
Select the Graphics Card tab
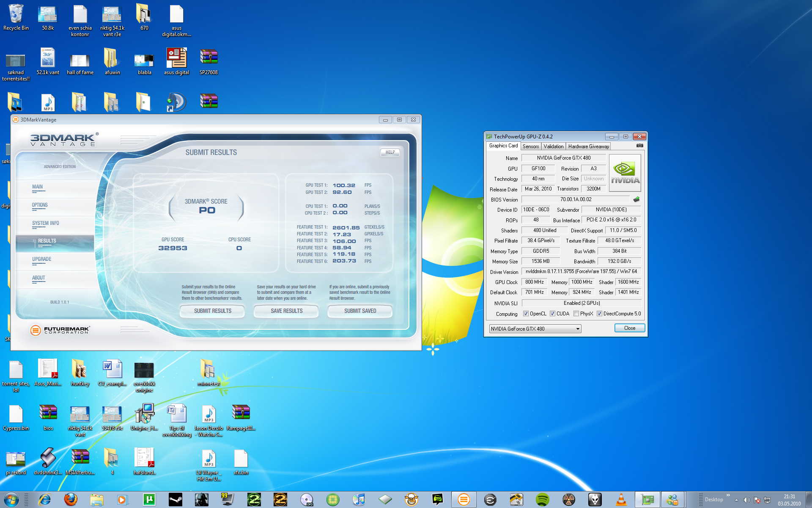point(503,146)
